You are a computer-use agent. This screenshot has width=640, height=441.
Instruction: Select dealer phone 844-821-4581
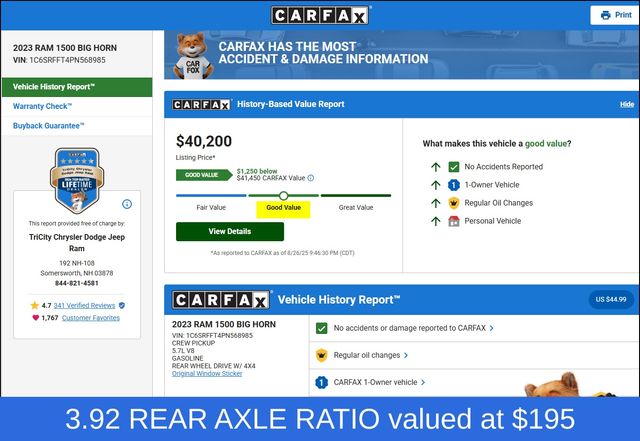pos(77,283)
